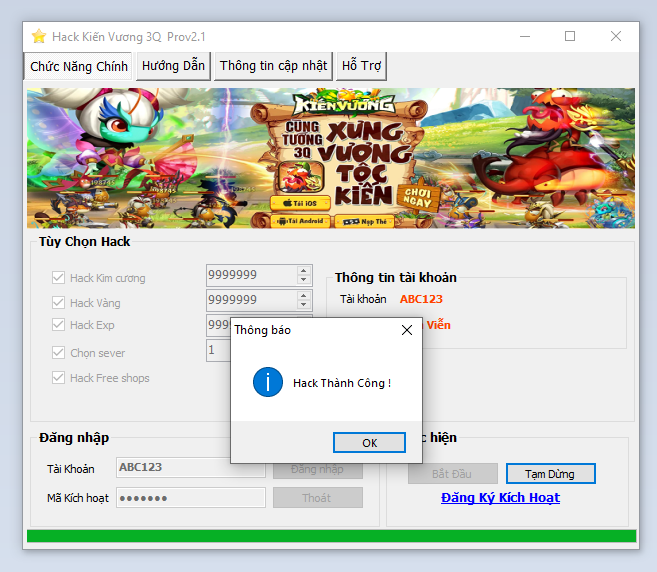Click OK in the Thông báo dialog
657x572 pixels.
pos(369,443)
